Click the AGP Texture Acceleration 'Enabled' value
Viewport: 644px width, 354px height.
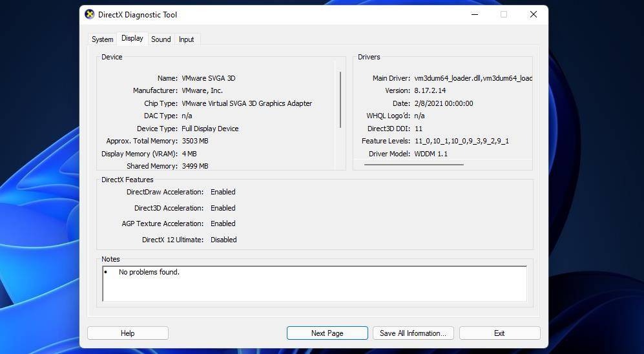[x=223, y=224]
